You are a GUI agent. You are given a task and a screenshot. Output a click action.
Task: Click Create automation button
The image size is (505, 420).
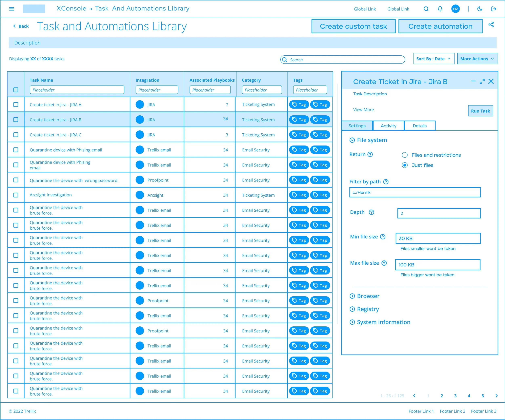click(x=440, y=26)
